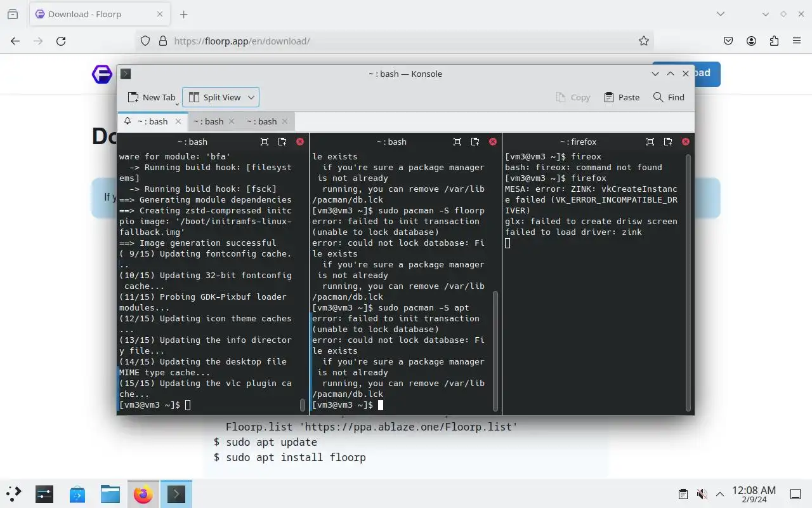Switch to Konsole from the taskbar

coord(176,493)
